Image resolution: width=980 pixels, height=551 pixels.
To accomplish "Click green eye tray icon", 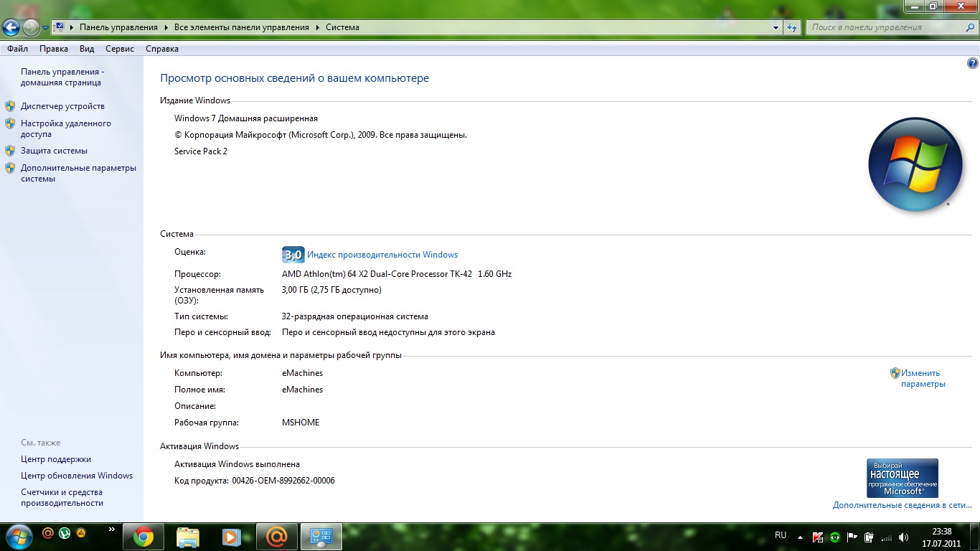I will 835,537.
